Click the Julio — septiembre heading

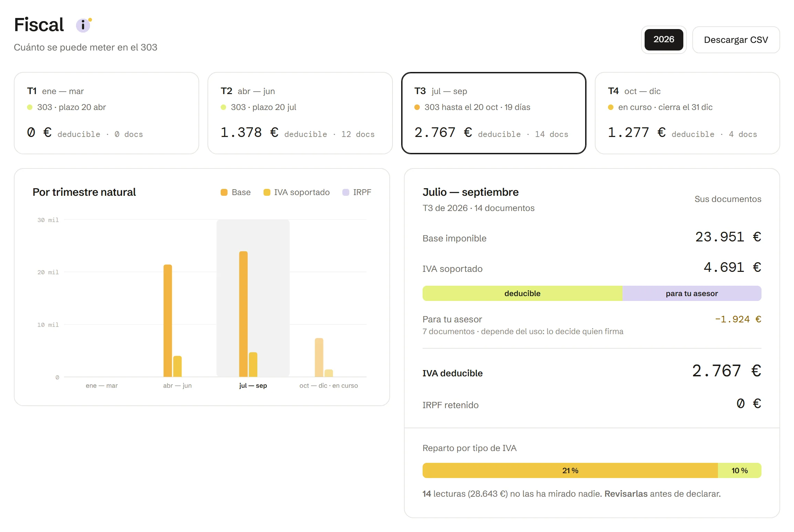pos(471,192)
